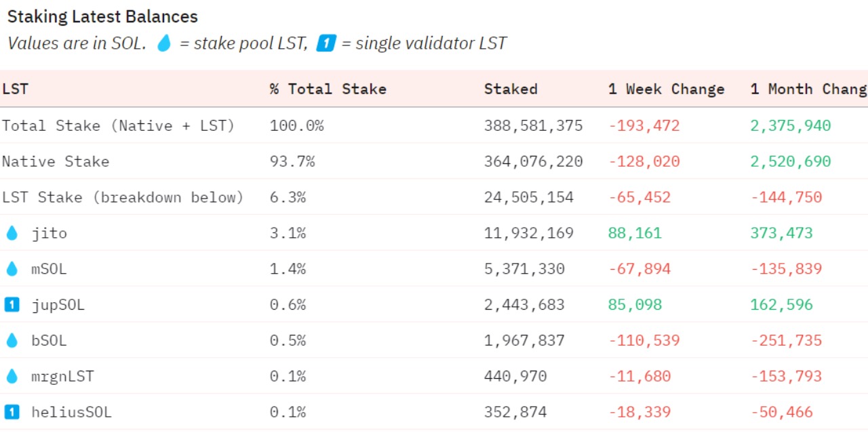Click the water drop icon beside bSOL

(x=12, y=341)
